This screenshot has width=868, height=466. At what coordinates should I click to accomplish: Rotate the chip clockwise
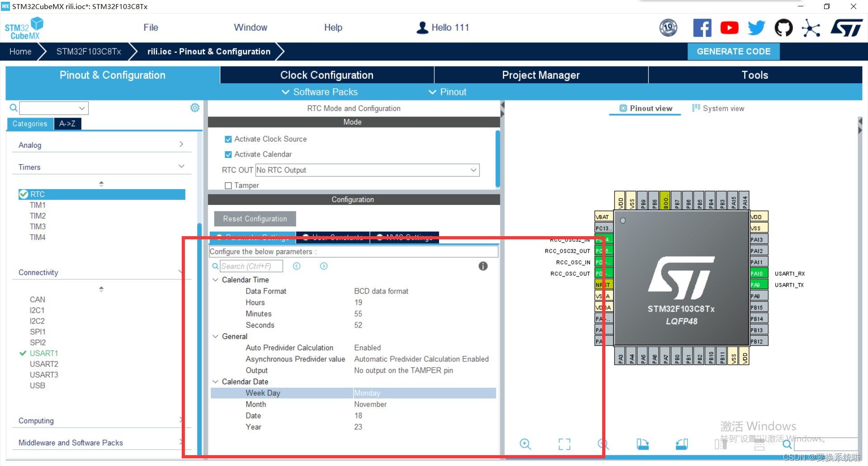coord(642,444)
